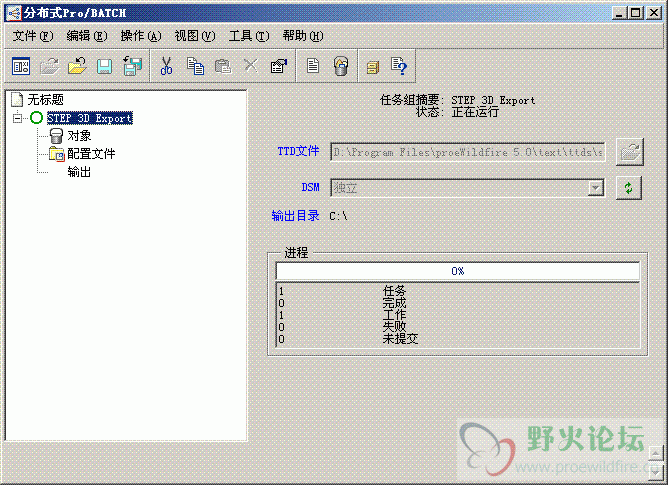Open properties via the hand-on-sheet icon
Viewport: 668px width, 485px height.
click(x=279, y=66)
